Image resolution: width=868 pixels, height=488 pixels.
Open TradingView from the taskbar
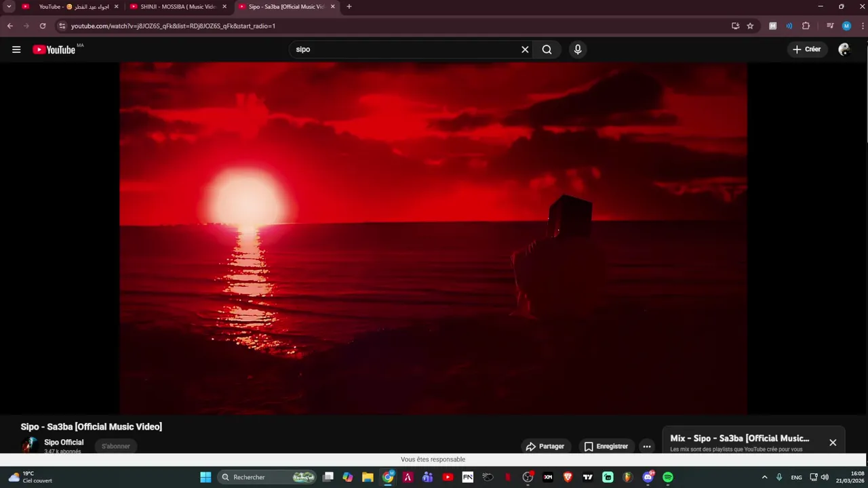click(x=588, y=477)
